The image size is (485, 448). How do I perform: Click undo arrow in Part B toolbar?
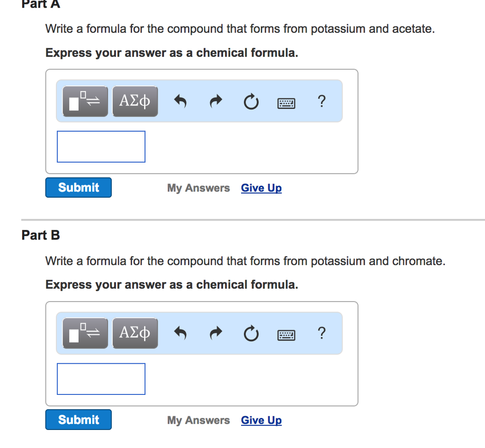[180, 334]
